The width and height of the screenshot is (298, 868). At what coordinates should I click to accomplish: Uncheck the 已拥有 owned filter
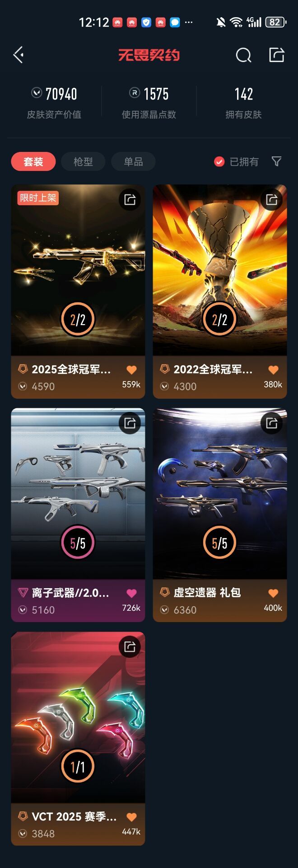pos(236,161)
